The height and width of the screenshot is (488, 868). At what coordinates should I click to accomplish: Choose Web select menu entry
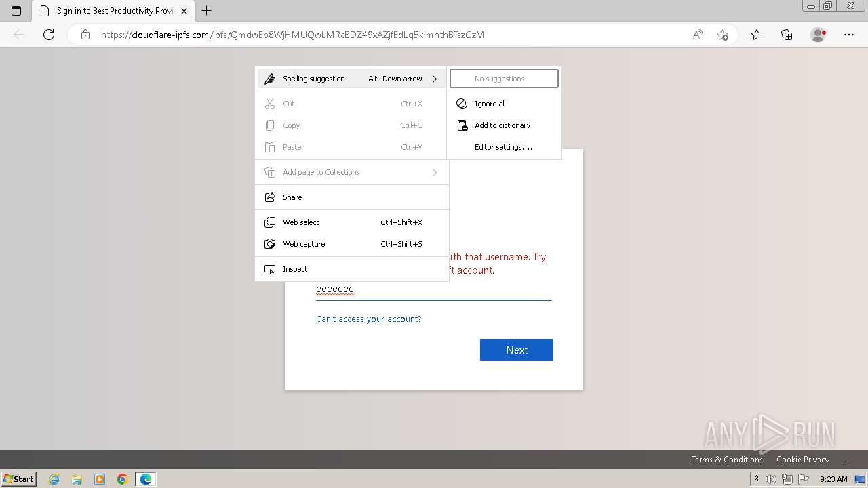[352, 222]
